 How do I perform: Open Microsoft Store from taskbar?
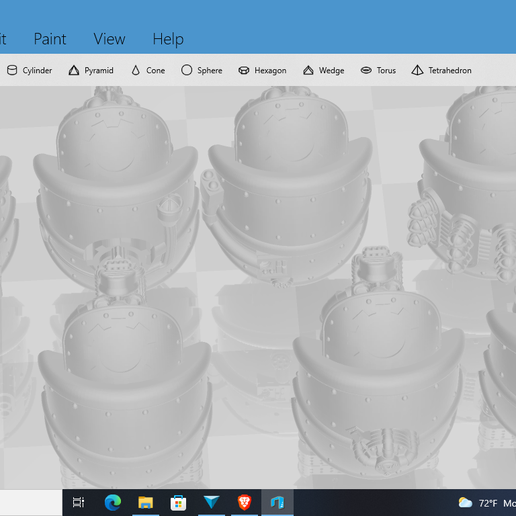(x=178, y=502)
